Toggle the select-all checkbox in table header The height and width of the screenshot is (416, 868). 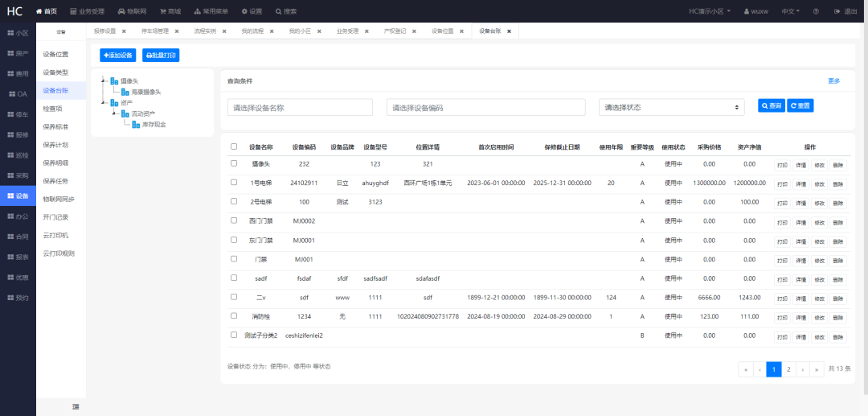coord(234,147)
